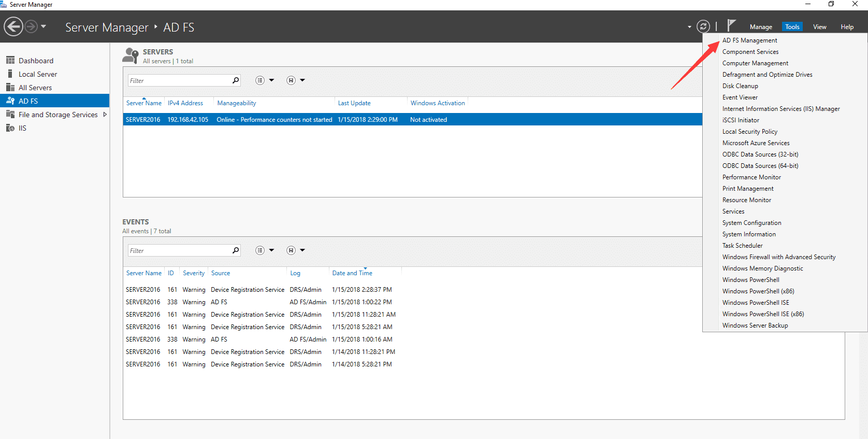The width and height of the screenshot is (868, 439).
Task: Open the Manage menu
Action: coord(760,27)
